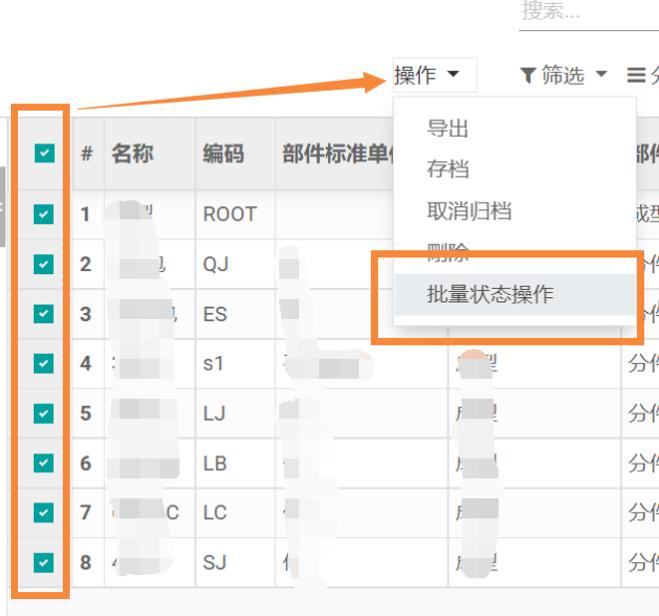Open the record with code ROOT
The image size is (659, 616).
[230, 214]
